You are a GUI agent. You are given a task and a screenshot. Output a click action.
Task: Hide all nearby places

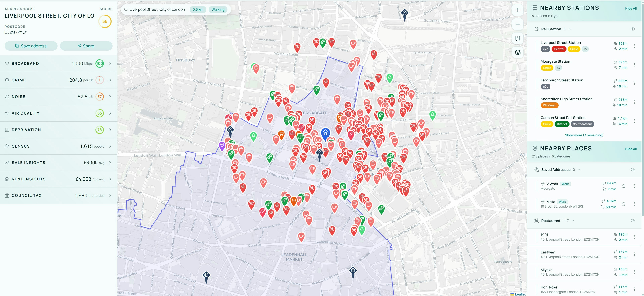pos(631,149)
